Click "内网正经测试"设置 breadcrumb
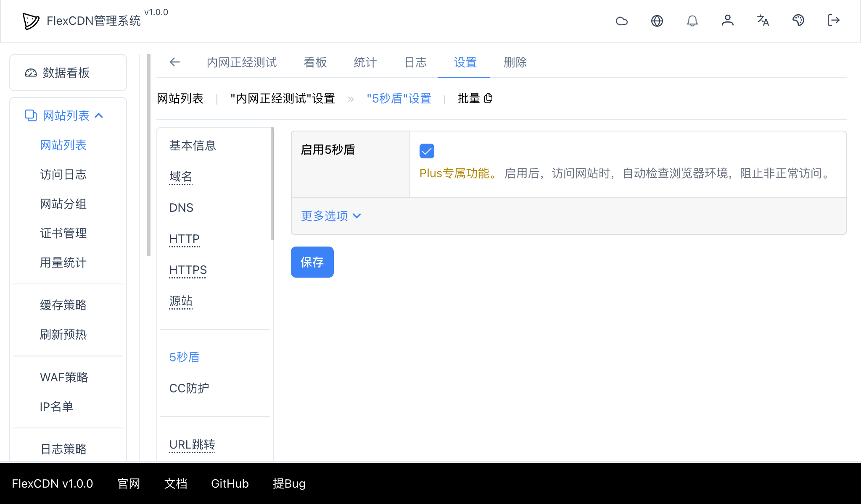Screen dimensions: 861x504 [283, 98]
